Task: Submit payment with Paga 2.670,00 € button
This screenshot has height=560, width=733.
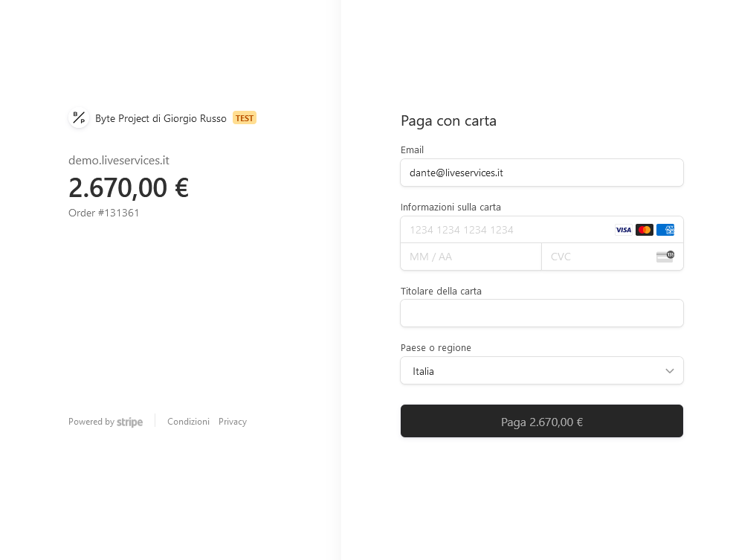Action: click(542, 421)
